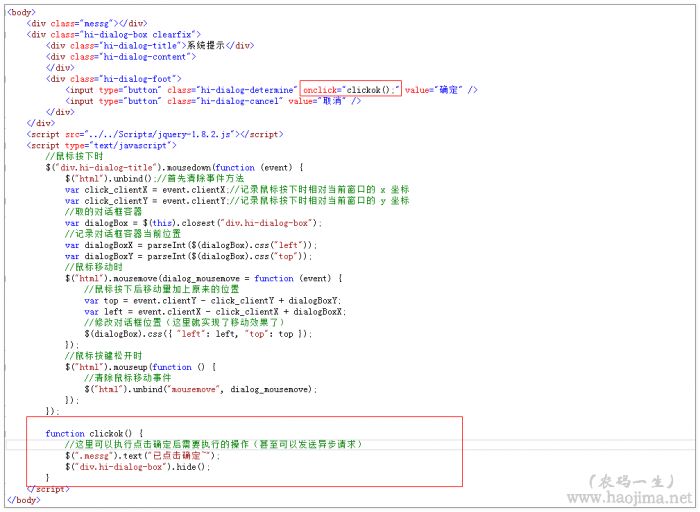
Task: Click the www.haojima.net watermark link
Action: 632,497
